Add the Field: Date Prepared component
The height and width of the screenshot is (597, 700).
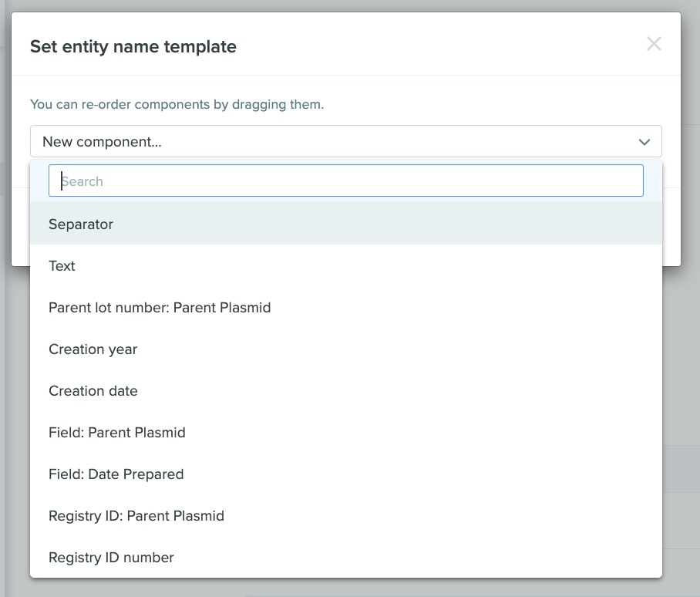pos(346,474)
